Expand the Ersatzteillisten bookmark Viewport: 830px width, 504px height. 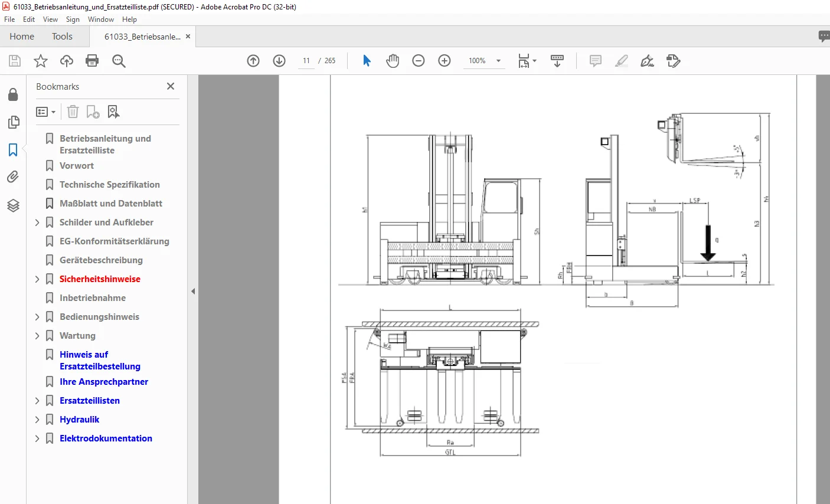37,401
